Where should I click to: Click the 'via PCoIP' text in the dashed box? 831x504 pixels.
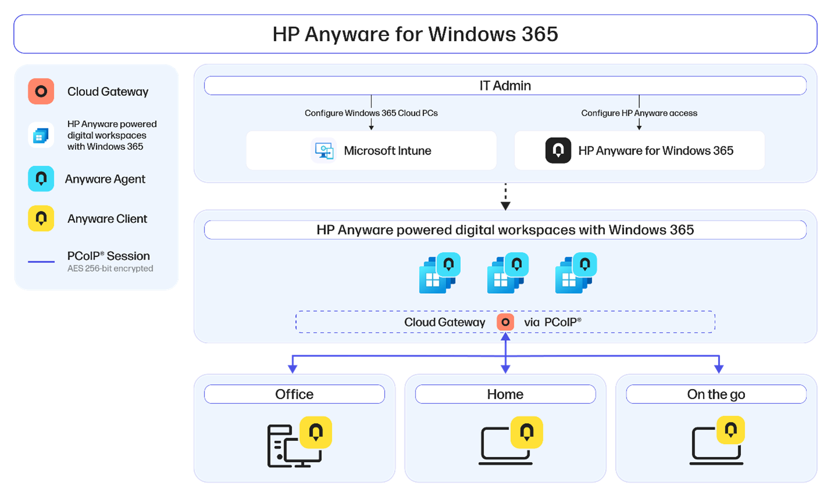(x=553, y=322)
